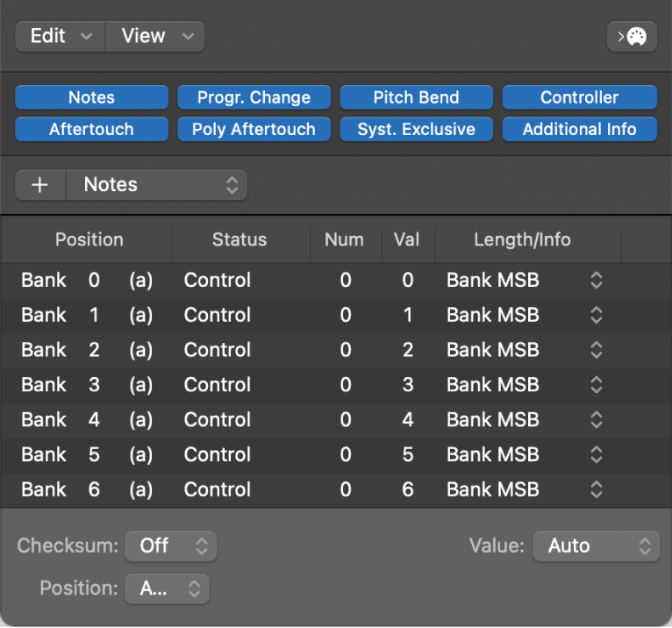Screen dimensions: 672x628
Task: Click the MIDI Out palette icon button
Action: coord(632,37)
